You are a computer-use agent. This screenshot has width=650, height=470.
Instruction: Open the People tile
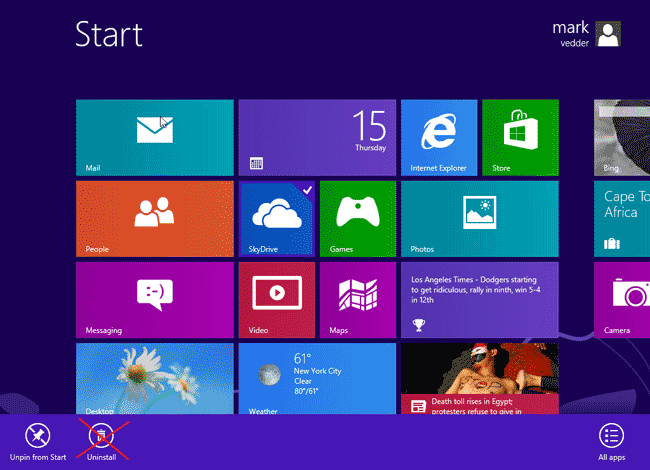point(154,218)
